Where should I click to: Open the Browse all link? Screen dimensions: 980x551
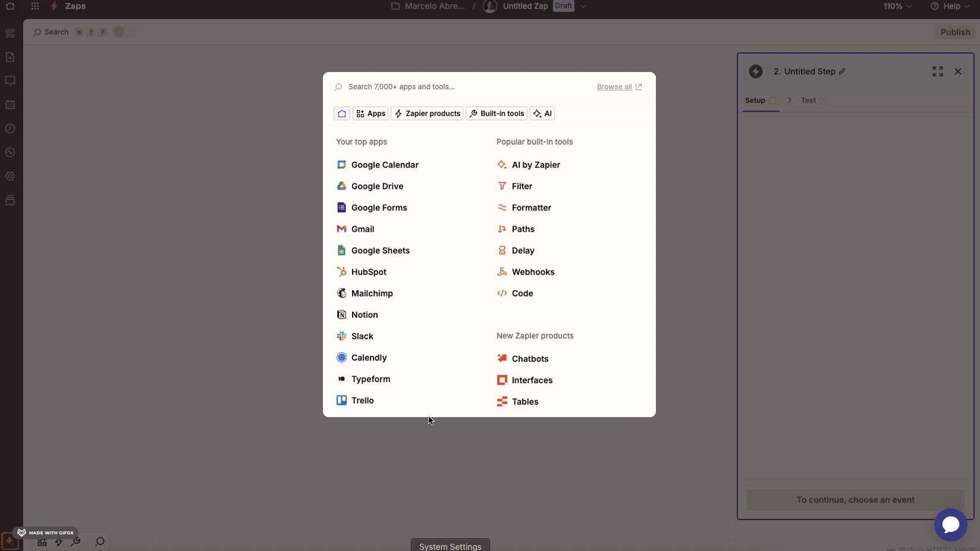click(614, 87)
